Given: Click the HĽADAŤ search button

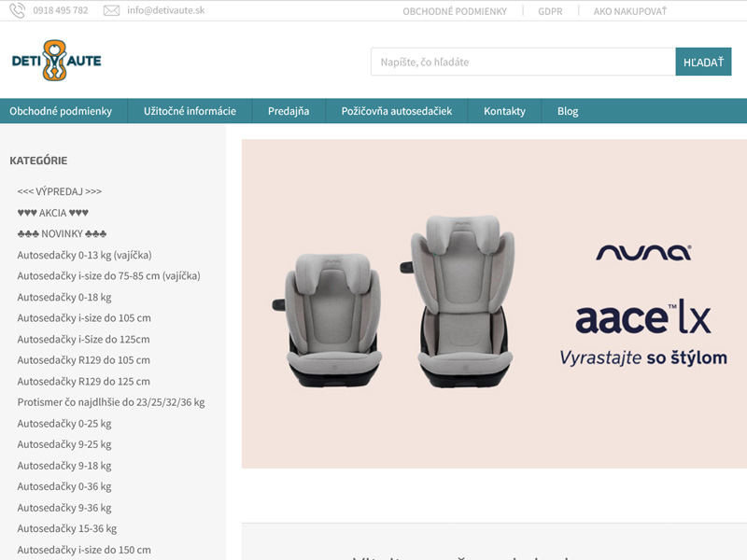Looking at the screenshot, I should [x=703, y=62].
